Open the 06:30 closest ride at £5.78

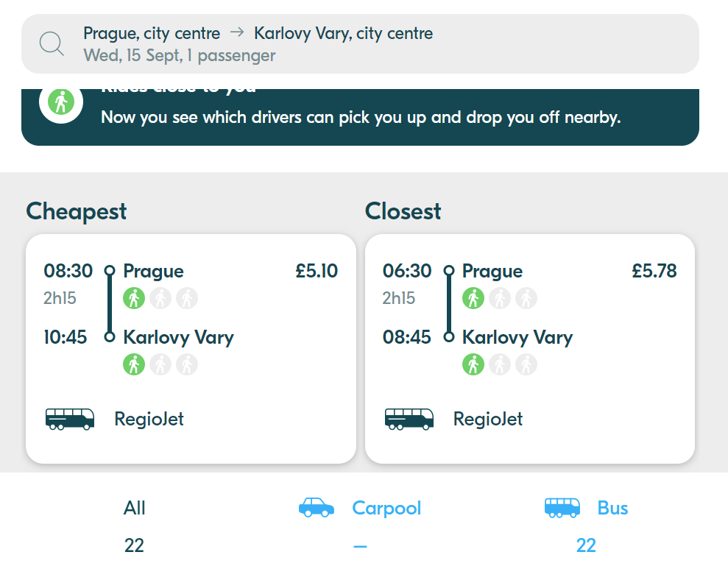(x=530, y=349)
